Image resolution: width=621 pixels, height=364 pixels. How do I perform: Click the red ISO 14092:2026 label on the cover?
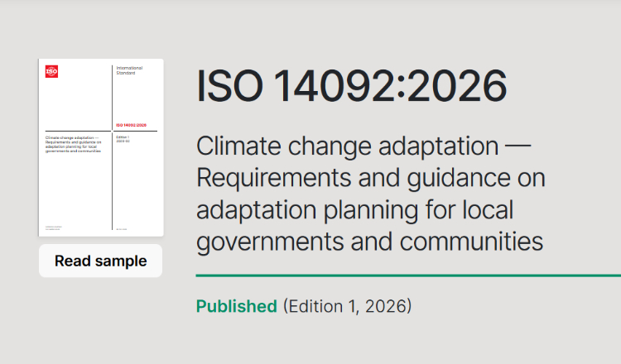click(131, 125)
